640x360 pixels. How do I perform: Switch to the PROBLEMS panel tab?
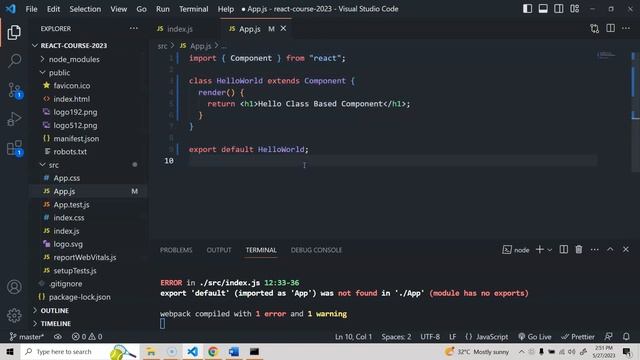176,250
